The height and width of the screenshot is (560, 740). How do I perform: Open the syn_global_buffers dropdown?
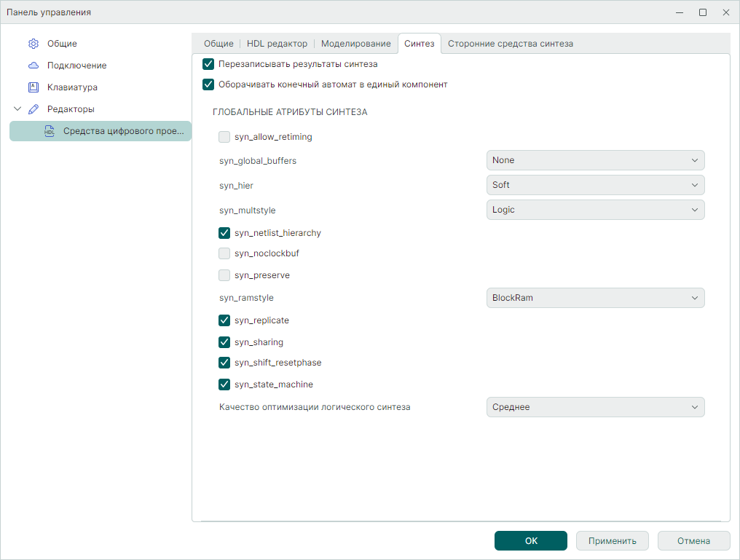[x=595, y=160]
